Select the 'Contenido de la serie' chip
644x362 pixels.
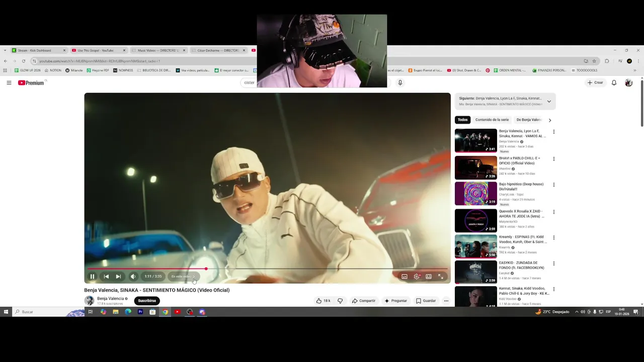pos(492,120)
